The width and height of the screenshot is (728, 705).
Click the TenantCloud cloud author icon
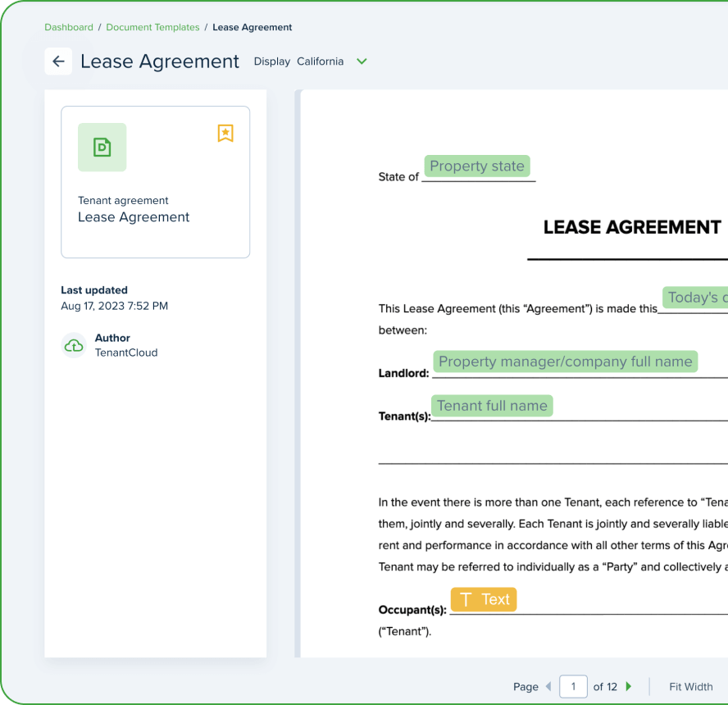[74, 345]
